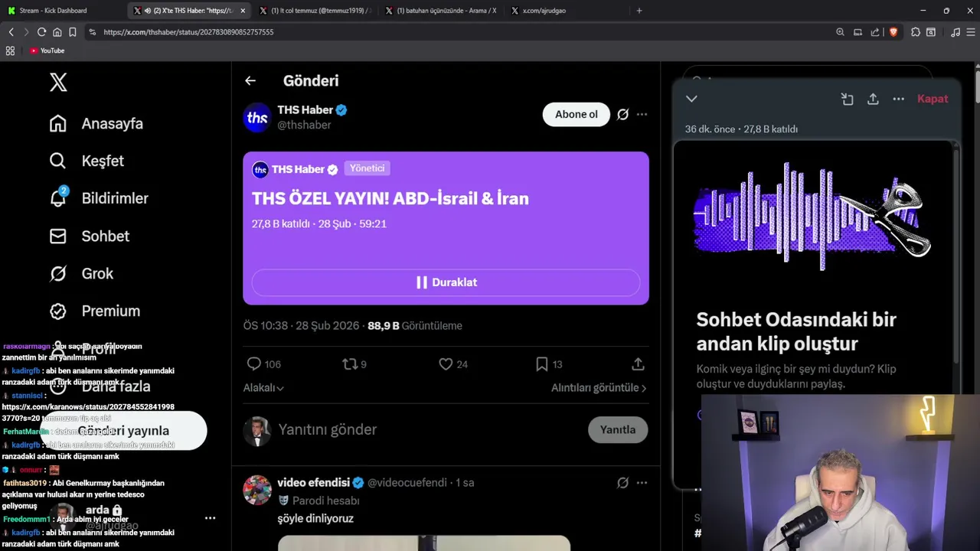Image resolution: width=980 pixels, height=551 pixels.
Task: Click Grok icon beside Abone ol
Action: point(622,114)
